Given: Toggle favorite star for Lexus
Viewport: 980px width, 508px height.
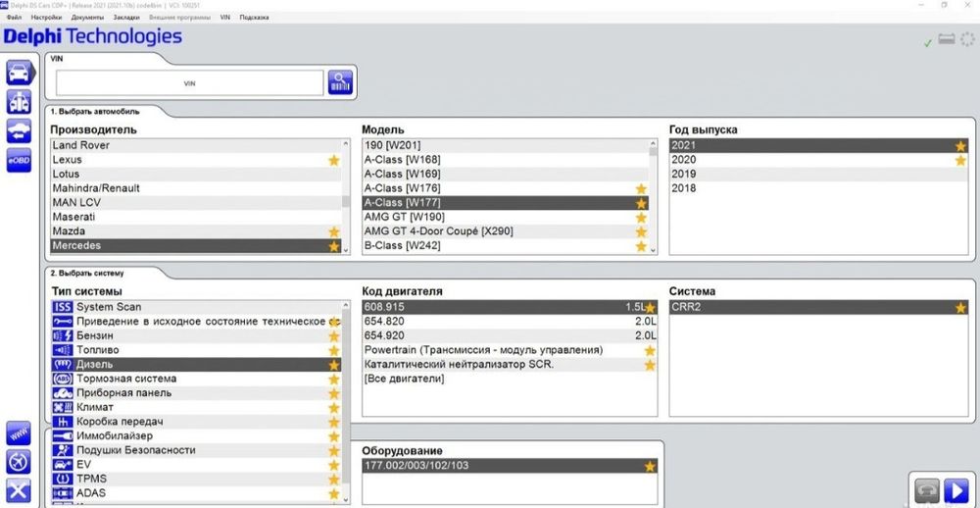Looking at the screenshot, I should 334,160.
